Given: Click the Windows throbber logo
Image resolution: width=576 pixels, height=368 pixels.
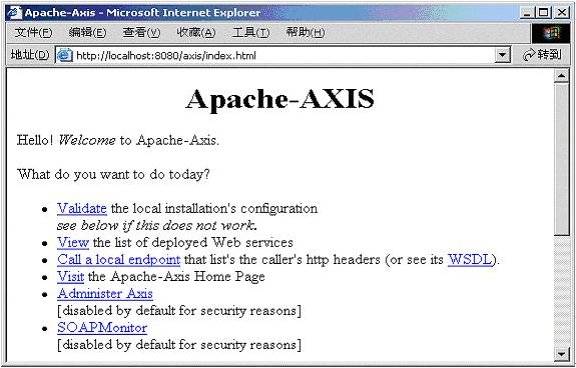Looking at the screenshot, I should point(551,34).
